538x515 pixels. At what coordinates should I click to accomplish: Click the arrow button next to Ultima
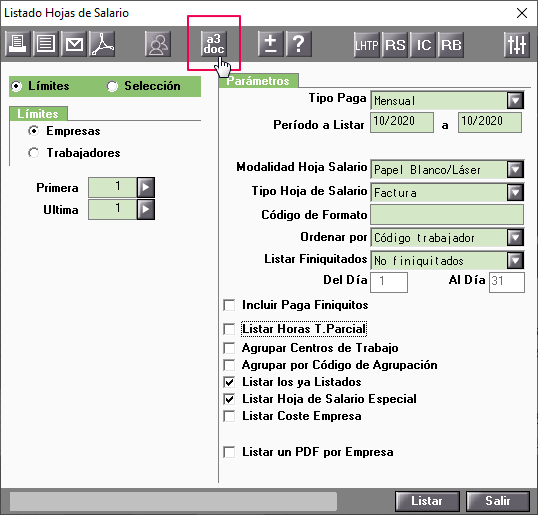(x=146, y=209)
